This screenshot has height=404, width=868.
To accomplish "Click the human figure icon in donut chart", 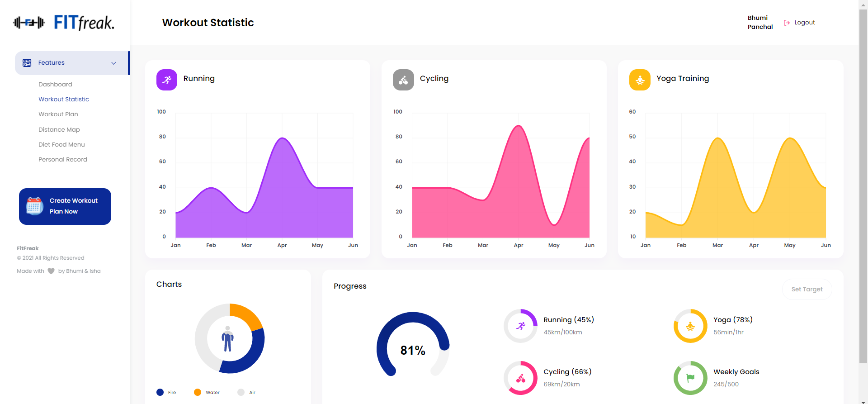I will pos(228,339).
